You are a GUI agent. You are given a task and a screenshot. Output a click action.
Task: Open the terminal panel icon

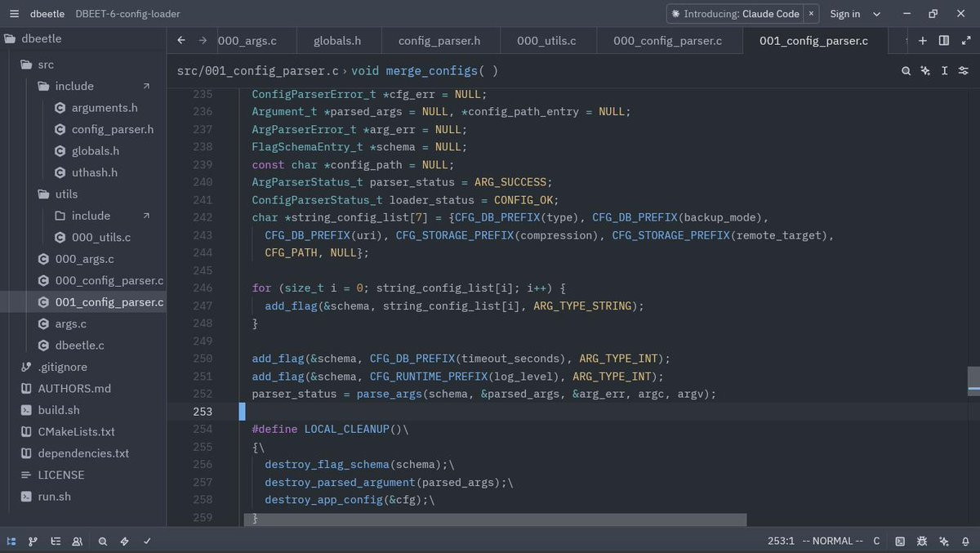click(x=900, y=541)
